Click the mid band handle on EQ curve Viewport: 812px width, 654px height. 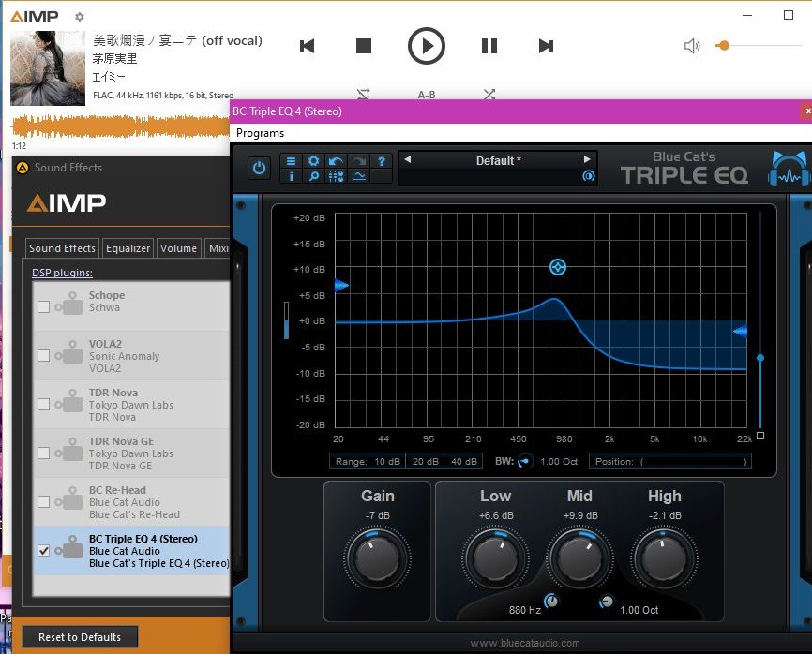557,267
